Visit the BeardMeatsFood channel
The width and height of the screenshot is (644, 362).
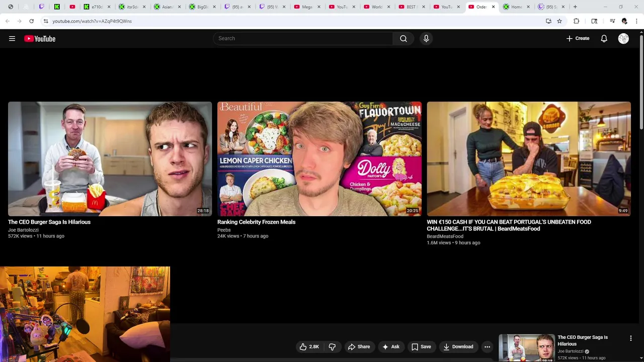pyautogui.click(x=445, y=236)
